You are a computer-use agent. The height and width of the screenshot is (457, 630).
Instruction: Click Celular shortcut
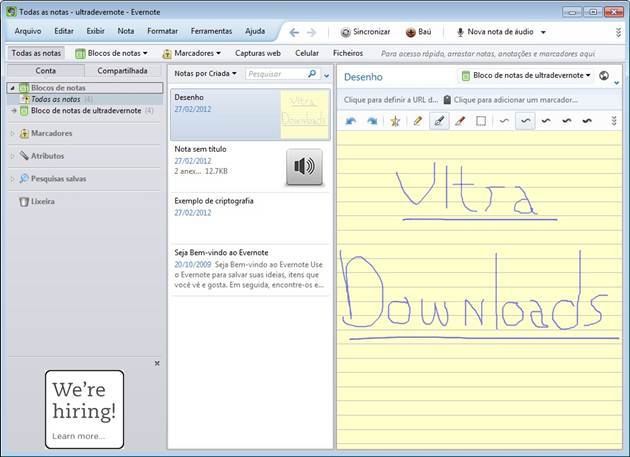click(307, 53)
